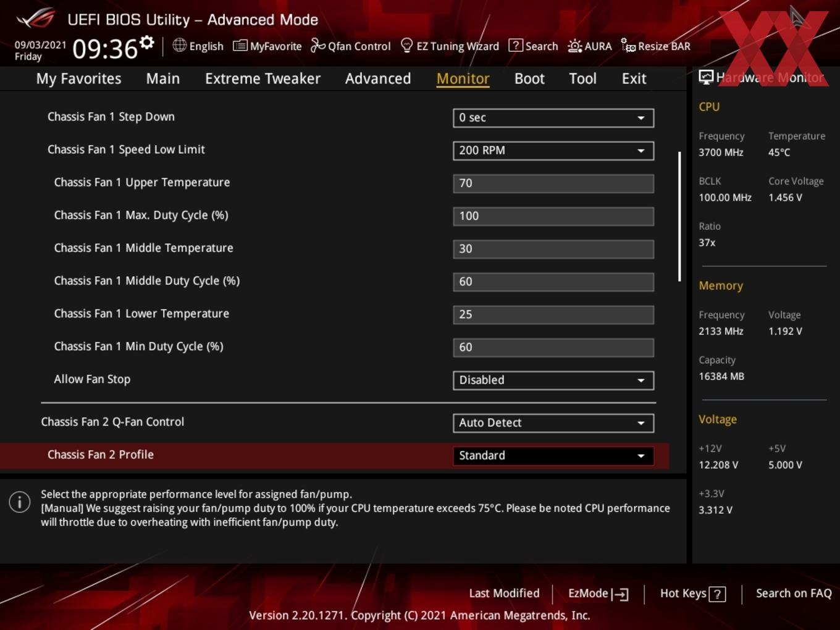Open Chassis Fan 2 Profile dropdown
Screen dimensions: 840x630
553,455
